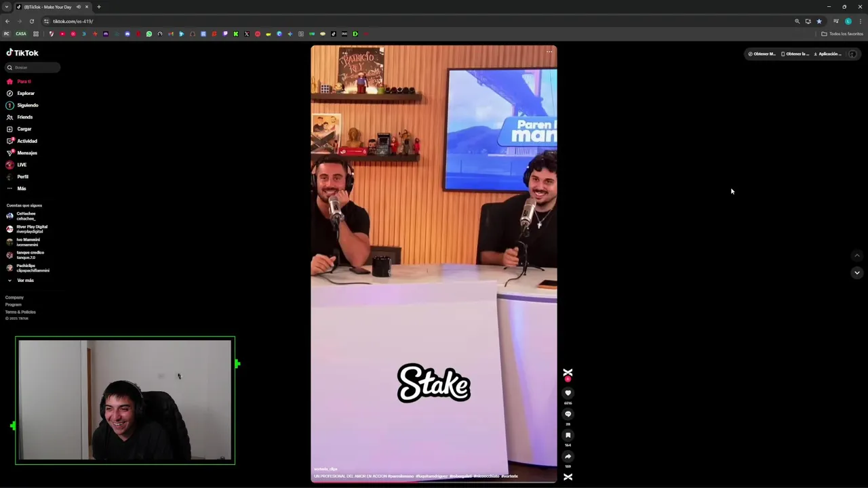Screen dimensions: 868x488
Task: Open site information icon in address bar
Action: pyautogui.click(x=46, y=21)
